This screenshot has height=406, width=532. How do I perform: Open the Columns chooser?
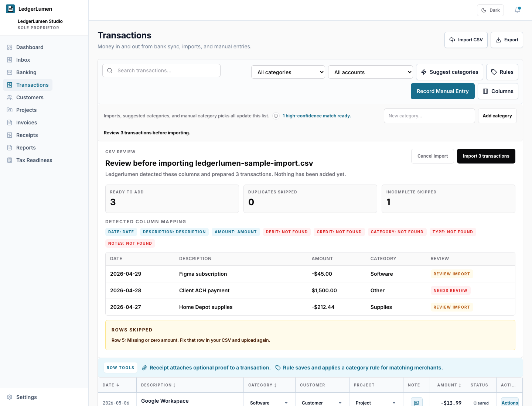click(498, 91)
